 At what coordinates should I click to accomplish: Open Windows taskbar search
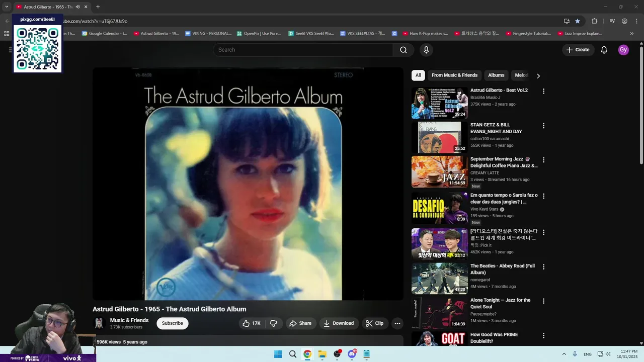[x=292, y=354]
